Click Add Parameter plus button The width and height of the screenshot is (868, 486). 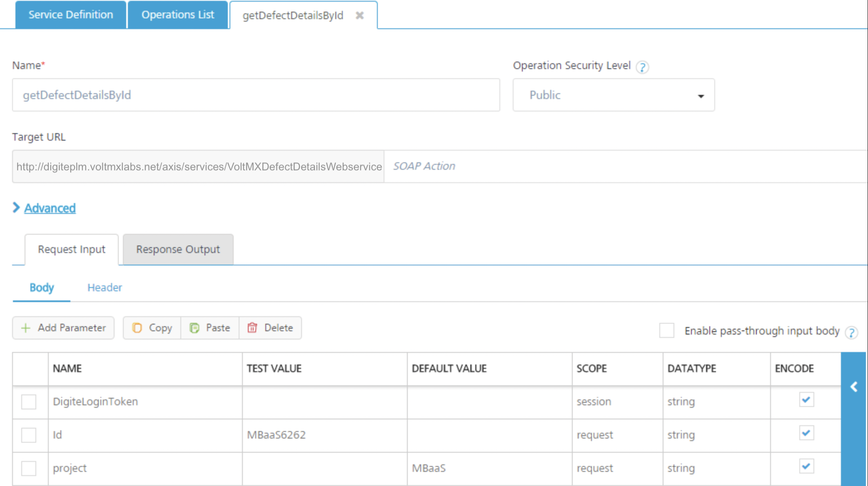pyautogui.click(x=63, y=328)
